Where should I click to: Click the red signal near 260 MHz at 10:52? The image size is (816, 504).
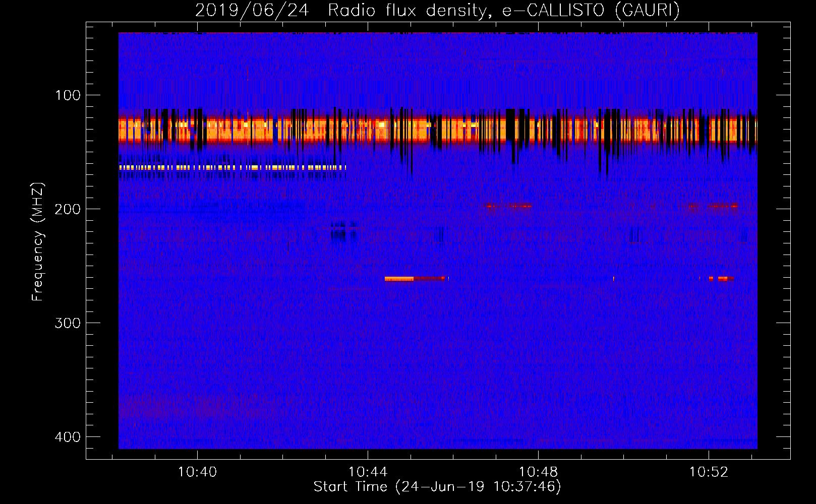(721, 278)
